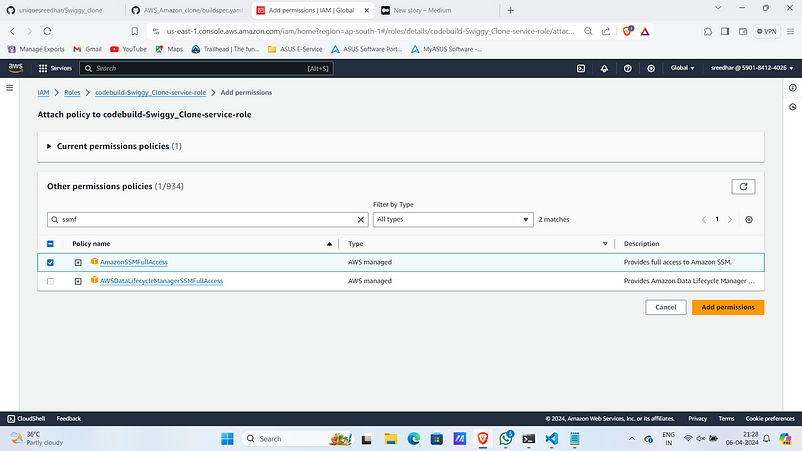Image resolution: width=802 pixels, height=451 pixels.
Task: Open the Brave wallet icon
Action: tap(743, 31)
